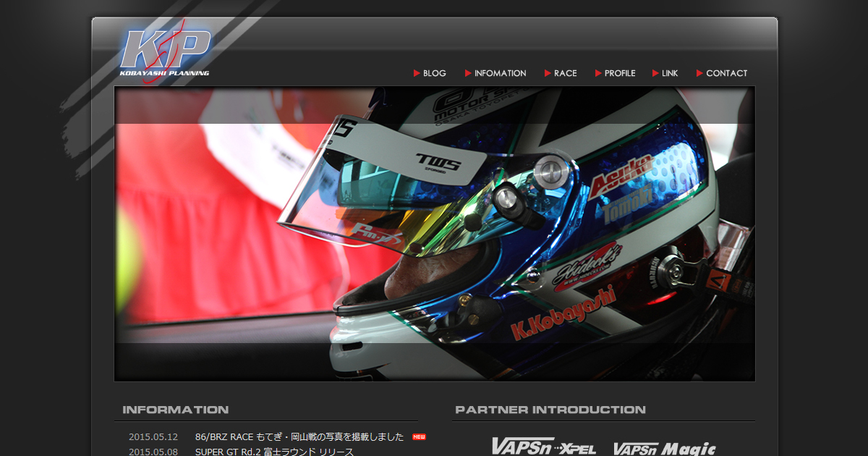Image resolution: width=868 pixels, height=456 pixels.
Task: Click the red NEW badge
Action: coord(419,437)
